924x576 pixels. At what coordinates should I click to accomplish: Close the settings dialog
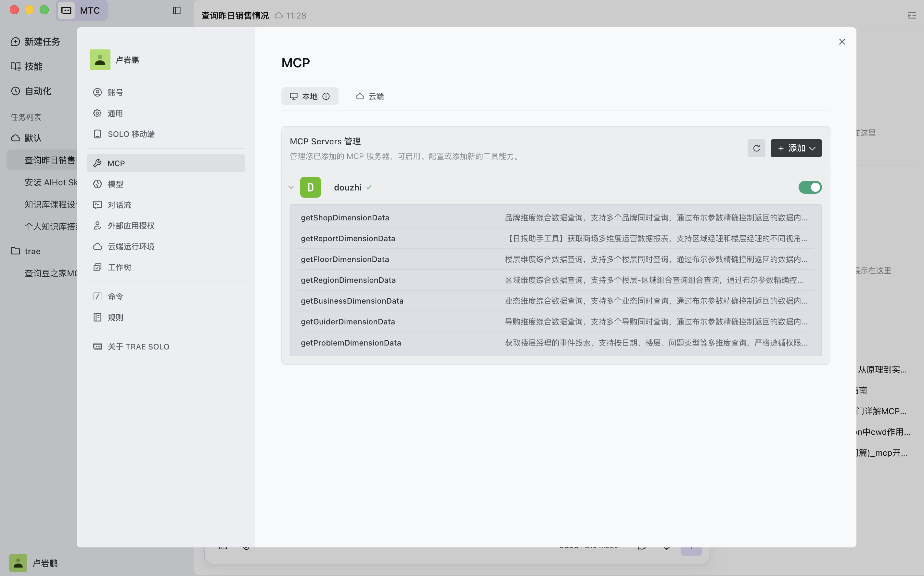click(x=842, y=42)
